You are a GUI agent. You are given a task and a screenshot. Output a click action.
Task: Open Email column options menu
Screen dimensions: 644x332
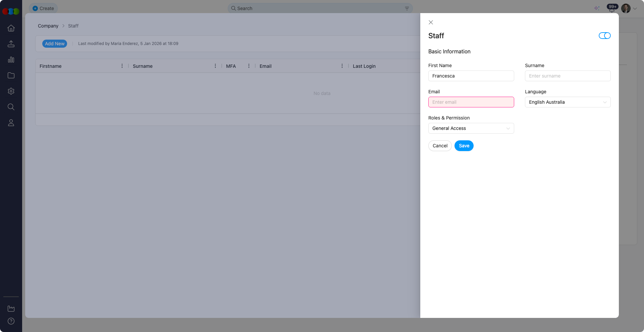342,66
